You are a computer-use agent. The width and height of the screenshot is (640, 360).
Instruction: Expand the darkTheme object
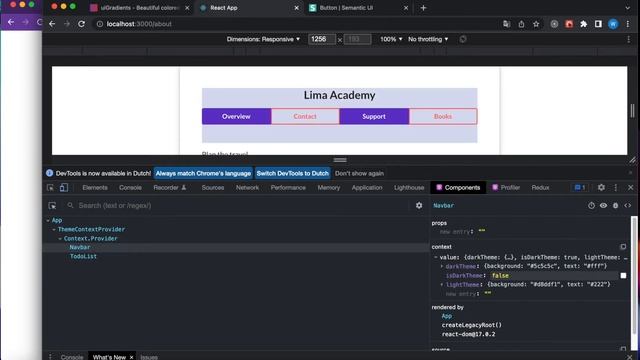(x=442, y=267)
